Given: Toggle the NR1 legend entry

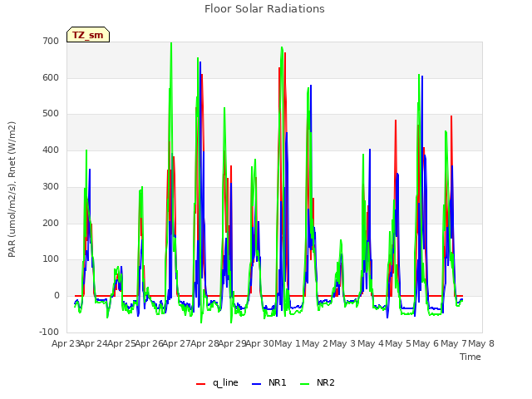Looking at the screenshot, I should click(x=269, y=382).
